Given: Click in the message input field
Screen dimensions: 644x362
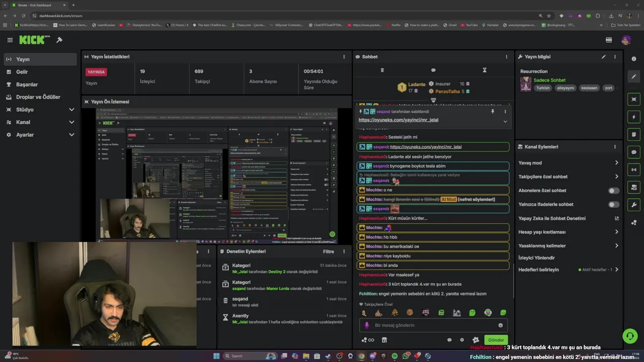Looking at the screenshot, I should [x=433, y=325].
